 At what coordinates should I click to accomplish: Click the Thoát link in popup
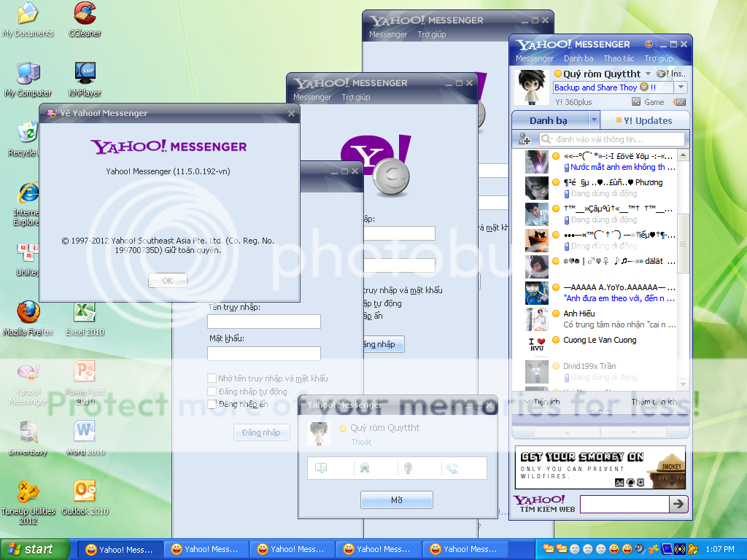tap(361, 442)
